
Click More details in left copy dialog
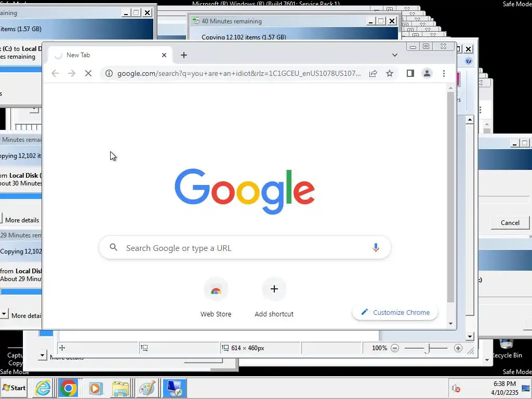tap(22, 220)
